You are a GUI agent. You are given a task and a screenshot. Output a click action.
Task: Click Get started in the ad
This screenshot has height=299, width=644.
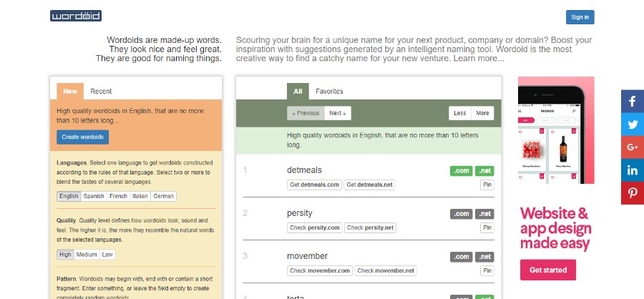pyautogui.click(x=548, y=270)
